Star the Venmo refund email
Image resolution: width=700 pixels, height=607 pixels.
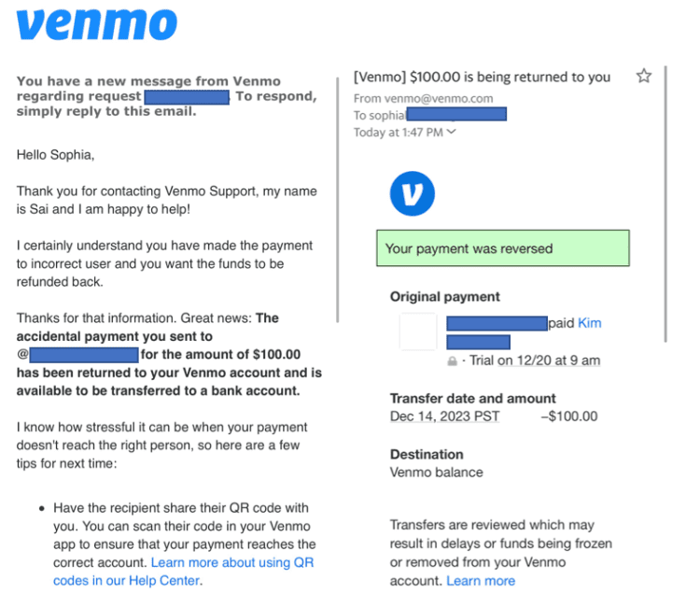[643, 77]
